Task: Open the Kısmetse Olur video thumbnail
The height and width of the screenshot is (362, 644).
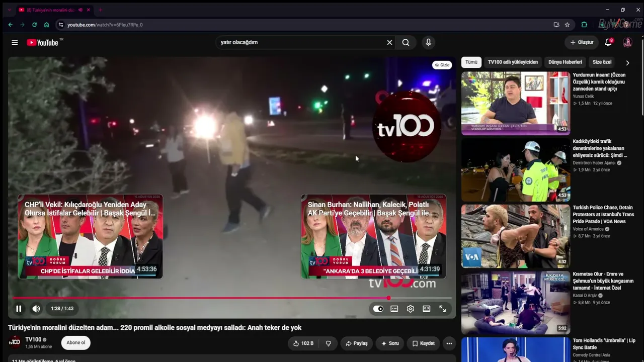Action: click(x=516, y=303)
